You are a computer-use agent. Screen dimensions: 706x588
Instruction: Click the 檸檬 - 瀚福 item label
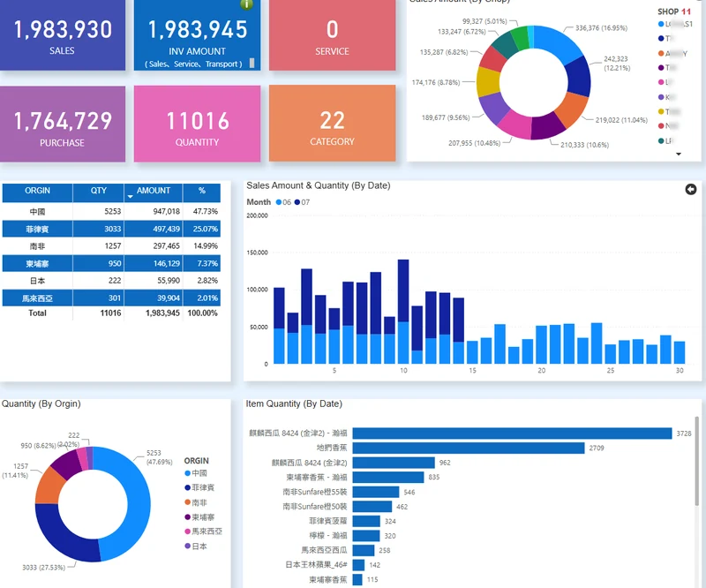[327, 536]
